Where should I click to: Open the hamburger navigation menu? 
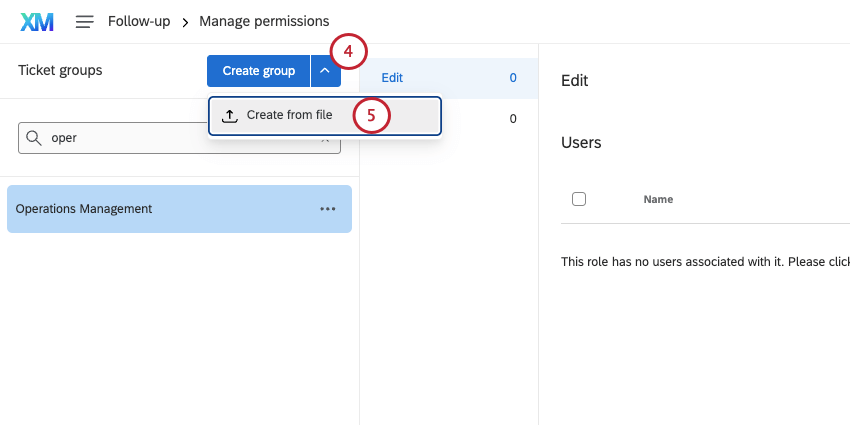click(x=85, y=21)
